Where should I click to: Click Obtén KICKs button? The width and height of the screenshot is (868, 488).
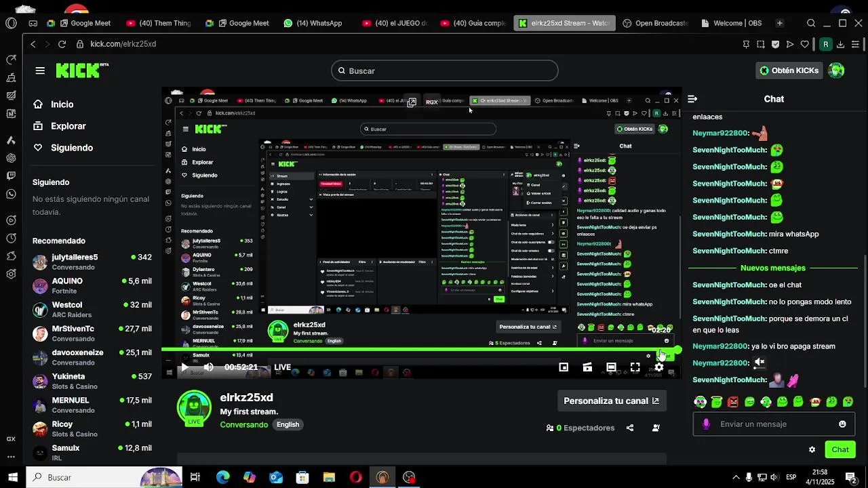click(789, 70)
